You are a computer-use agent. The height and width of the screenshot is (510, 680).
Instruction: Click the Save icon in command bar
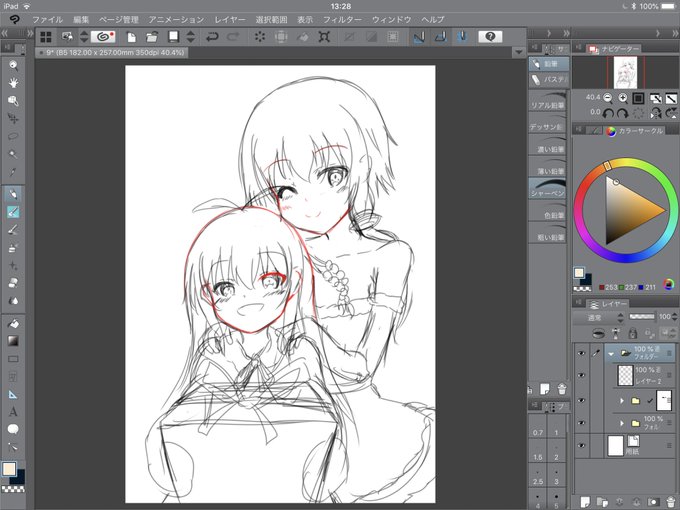point(173,37)
